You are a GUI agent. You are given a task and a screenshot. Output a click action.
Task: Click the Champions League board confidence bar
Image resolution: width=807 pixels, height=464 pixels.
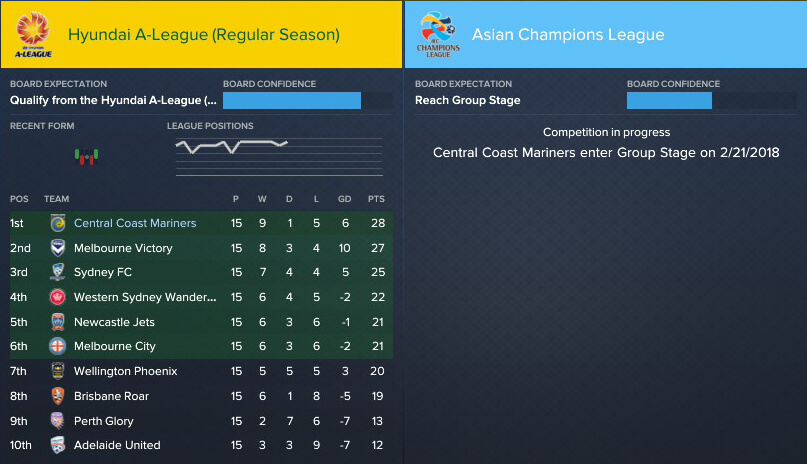[712, 100]
